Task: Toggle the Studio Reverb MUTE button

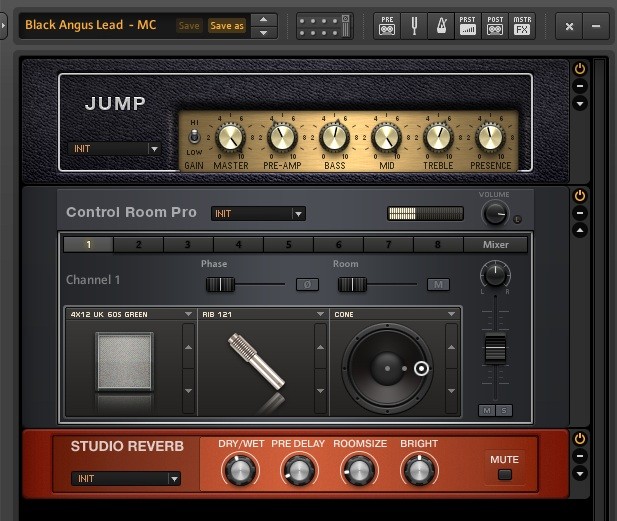Action: (x=505, y=475)
